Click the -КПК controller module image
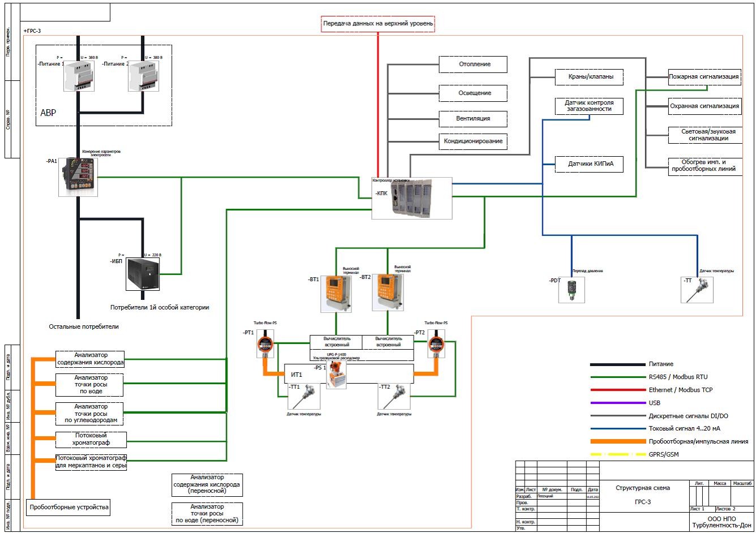Screen dimensions: 756x533 (x=412, y=198)
